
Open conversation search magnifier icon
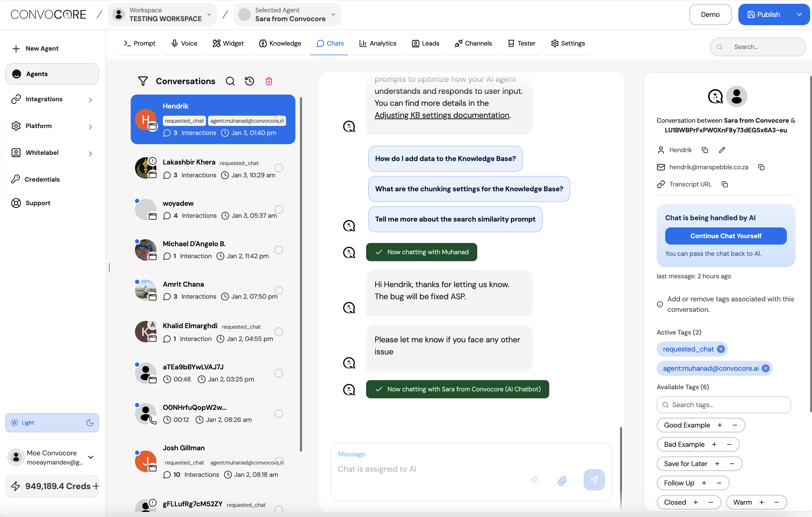(x=230, y=81)
